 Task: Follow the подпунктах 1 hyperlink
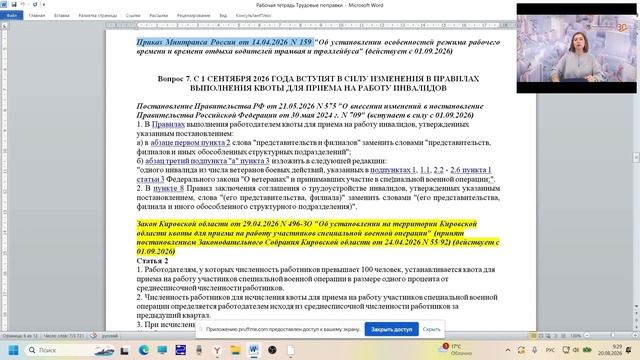pos(393,170)
